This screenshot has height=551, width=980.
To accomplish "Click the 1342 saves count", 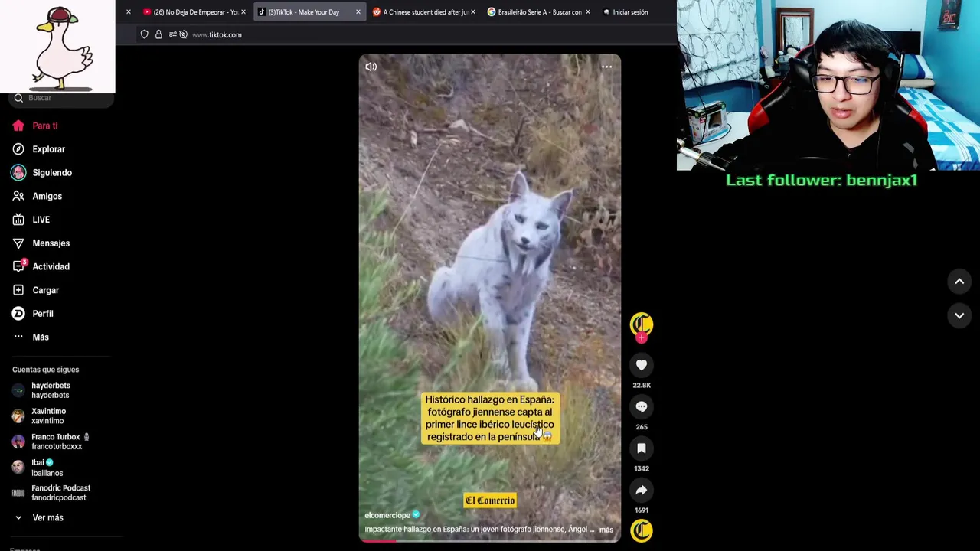I will click(x=642, y=468).
